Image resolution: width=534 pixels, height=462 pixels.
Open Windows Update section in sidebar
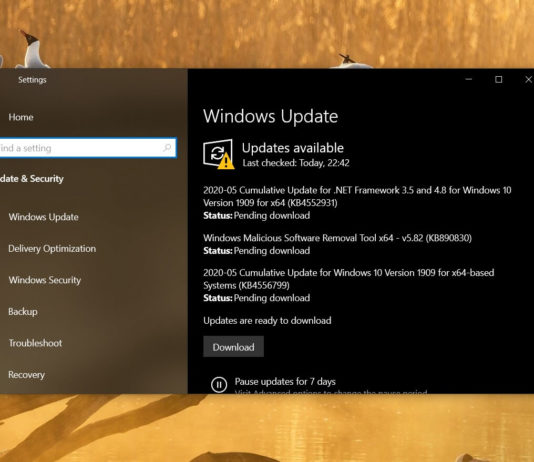[x=44, y=217]
